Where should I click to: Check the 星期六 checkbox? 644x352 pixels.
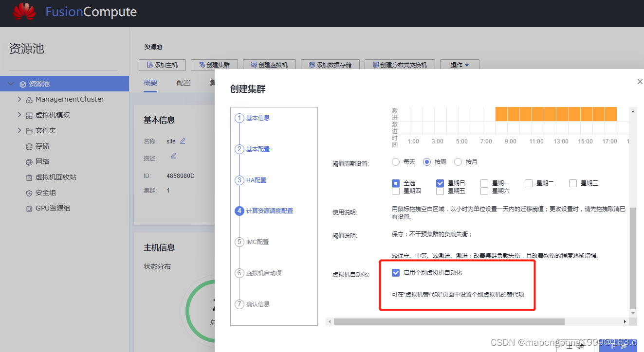point(484,191)
